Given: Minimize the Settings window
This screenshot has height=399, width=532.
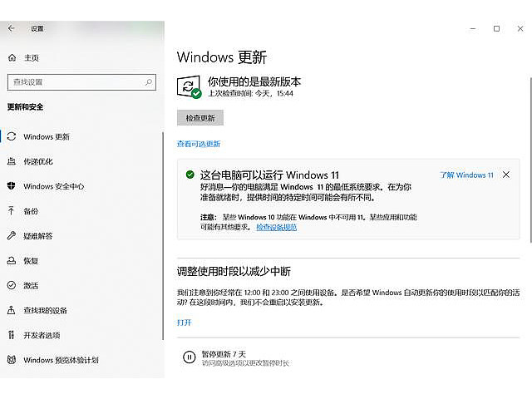Looking at the screenshot, I should pyautogui.click(x=473, y=29).
